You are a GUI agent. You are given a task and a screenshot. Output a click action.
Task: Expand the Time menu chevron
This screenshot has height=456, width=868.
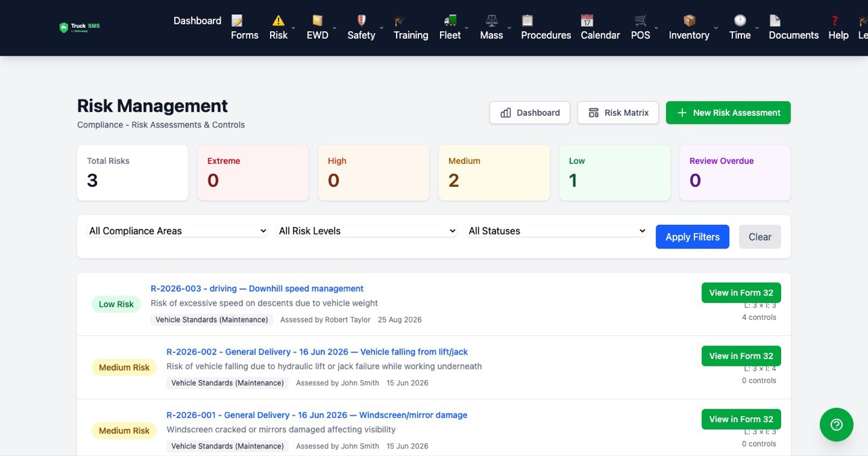(757, 28)
